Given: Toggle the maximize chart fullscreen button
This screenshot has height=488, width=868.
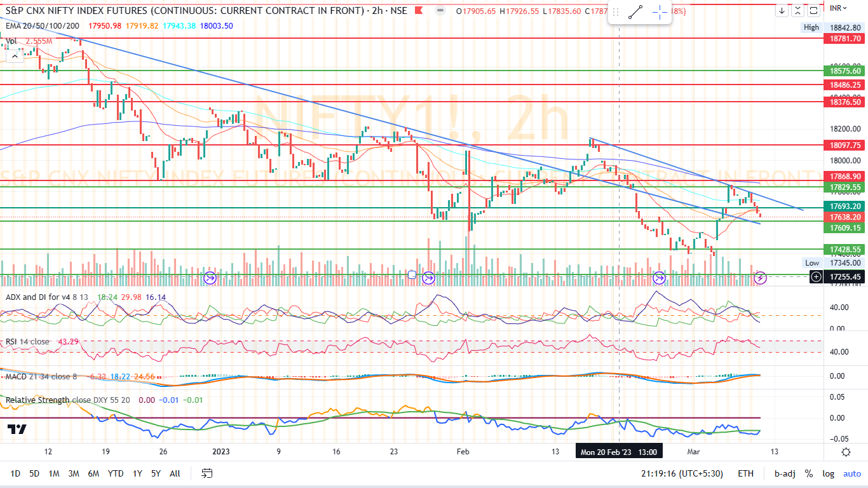Looking at the screenshot, I should (814, 10).
